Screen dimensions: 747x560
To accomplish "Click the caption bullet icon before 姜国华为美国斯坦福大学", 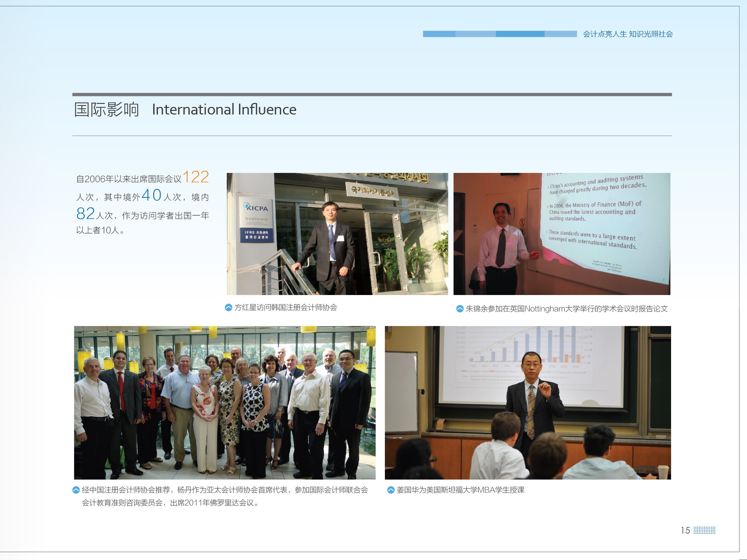I will pyautogui.click(x=391, y=490).
